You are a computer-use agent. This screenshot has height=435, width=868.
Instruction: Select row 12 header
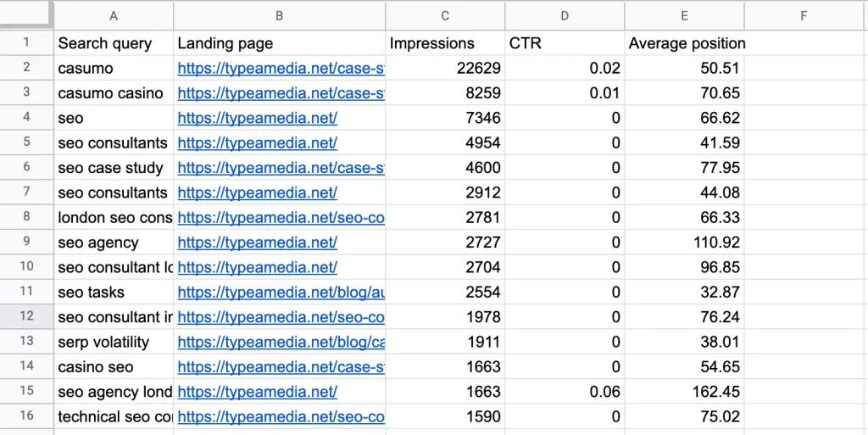click(26, 317)
